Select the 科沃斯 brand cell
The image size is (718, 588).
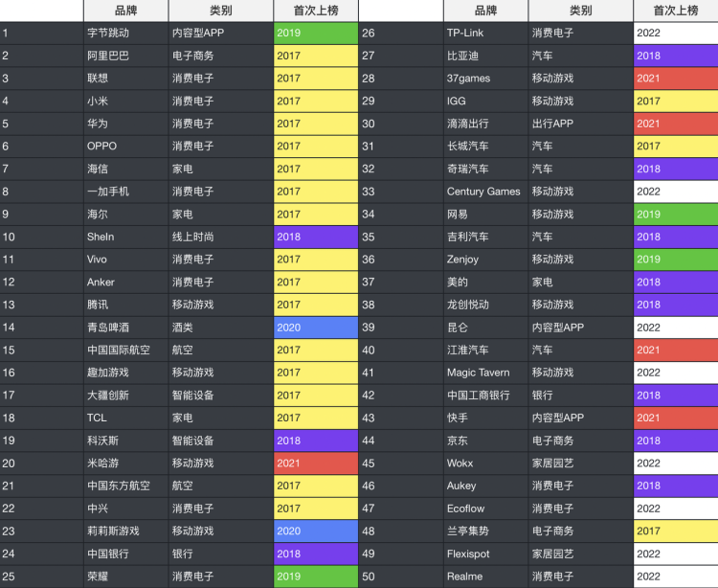pos(126,441)
